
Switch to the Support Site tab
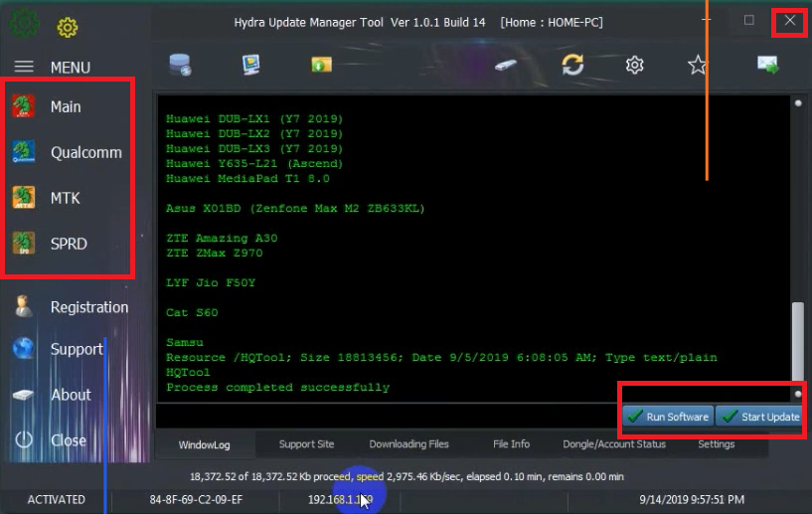pyautogui.click(x=306, y=444)
